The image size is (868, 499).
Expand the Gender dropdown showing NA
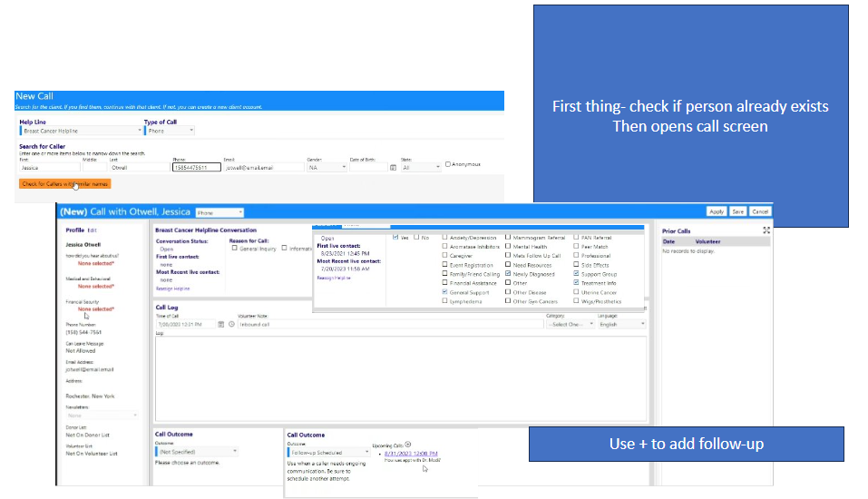327,167
